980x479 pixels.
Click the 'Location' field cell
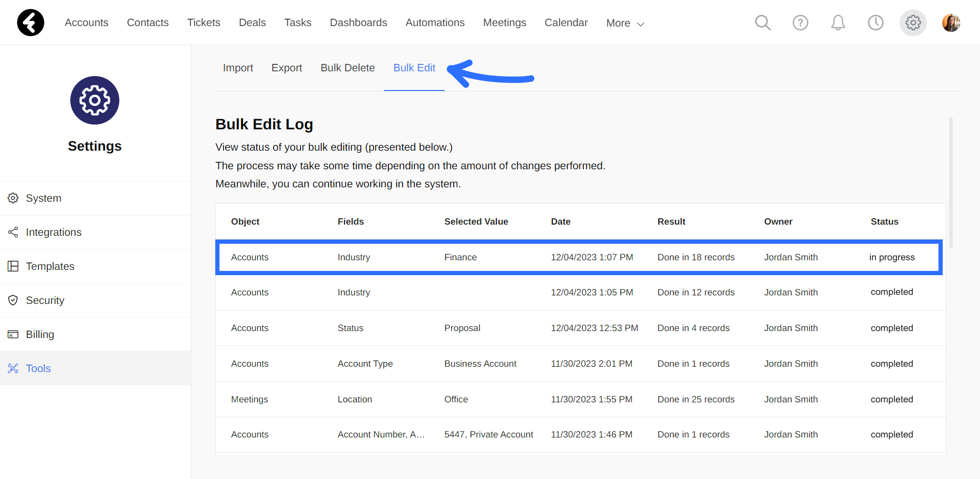pyautogui.click(x=355, y=399)
